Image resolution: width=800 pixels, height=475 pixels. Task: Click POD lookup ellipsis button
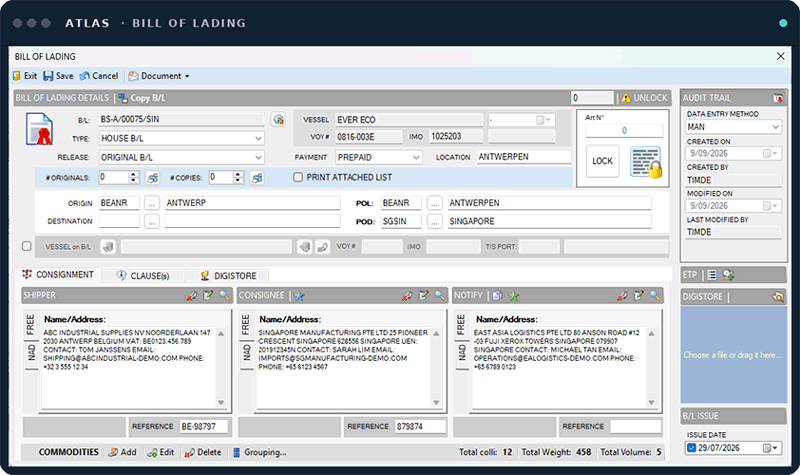pyautogui.click(x=434, y=221)
